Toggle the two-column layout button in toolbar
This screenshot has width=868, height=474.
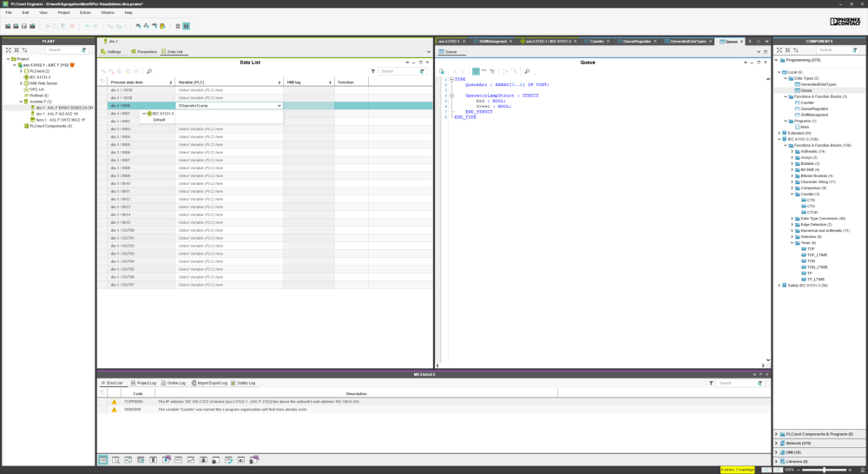click(186, 26)
